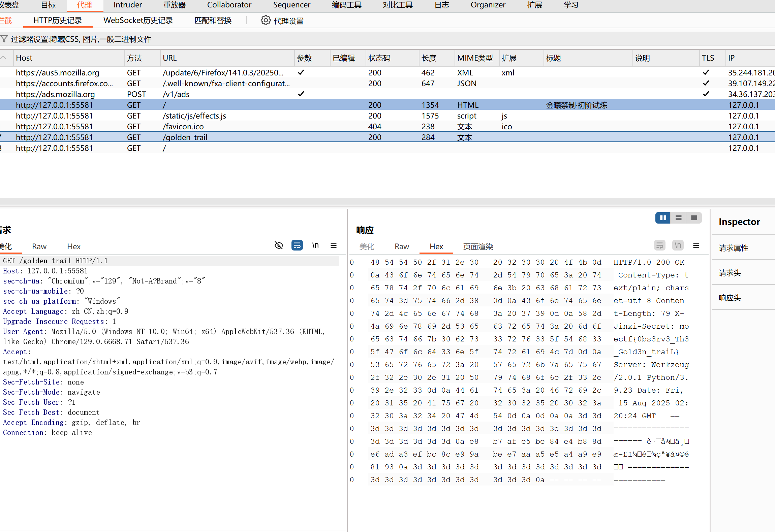
Task: Click the response word wrap icon
Action: click(660, 245)
